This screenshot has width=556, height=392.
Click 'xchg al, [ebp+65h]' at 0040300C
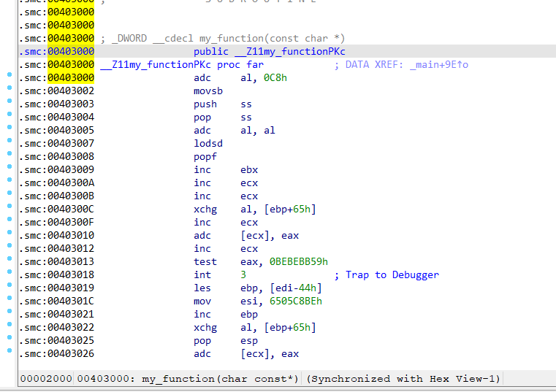point(254,209)
